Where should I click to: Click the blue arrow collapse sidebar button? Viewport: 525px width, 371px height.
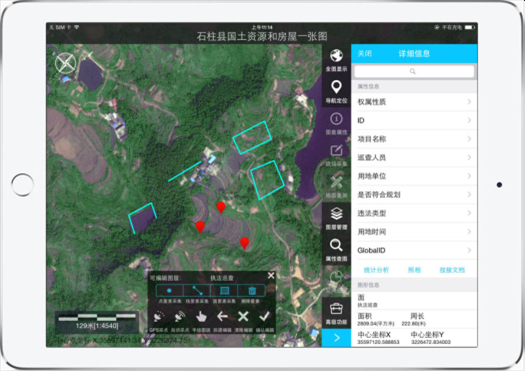tap(336, 338)
